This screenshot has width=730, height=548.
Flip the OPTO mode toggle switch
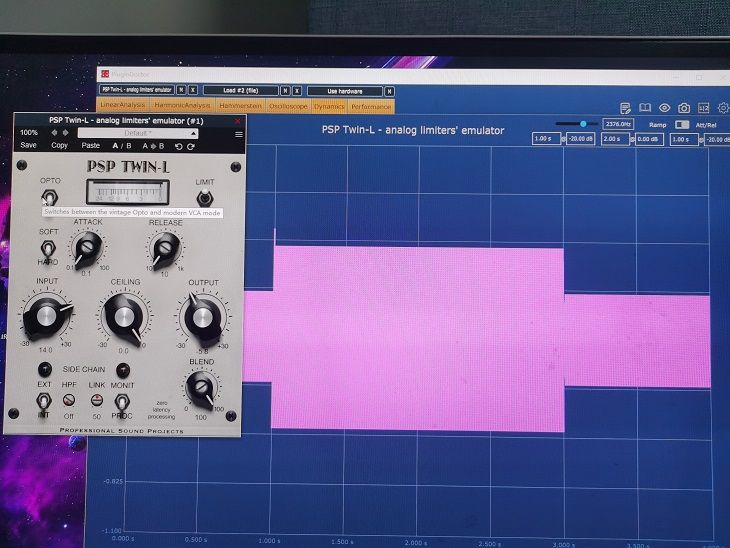tap(47, 199)
